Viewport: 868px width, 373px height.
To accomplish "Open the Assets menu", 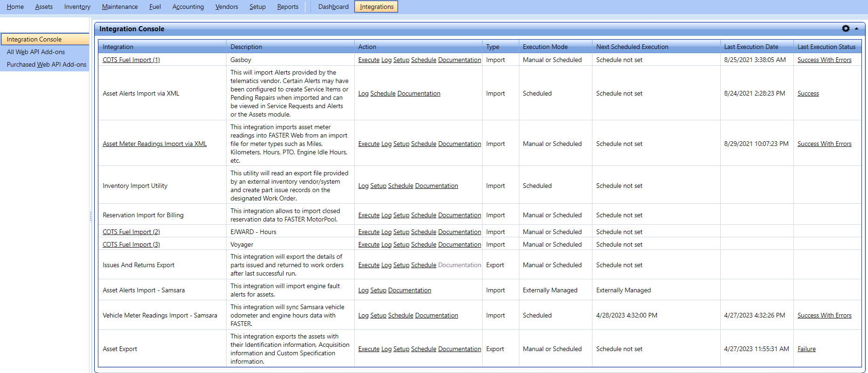I will 44,7.
